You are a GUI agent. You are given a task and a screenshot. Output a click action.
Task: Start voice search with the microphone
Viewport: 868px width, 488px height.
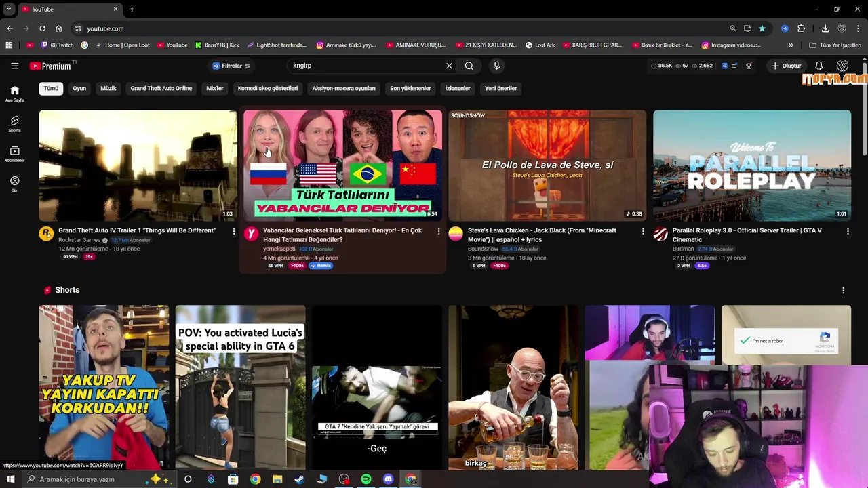tap(496, 66)
